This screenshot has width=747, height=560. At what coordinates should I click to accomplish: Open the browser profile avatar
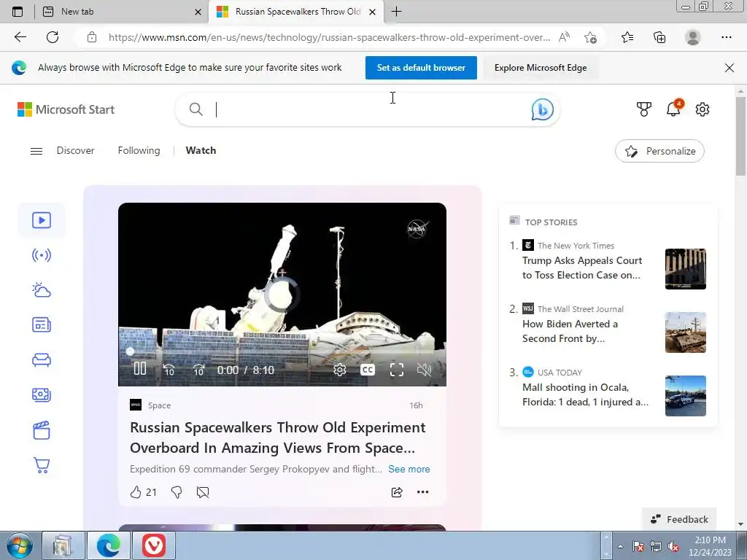pyautogui.click(x=693, y=37)
